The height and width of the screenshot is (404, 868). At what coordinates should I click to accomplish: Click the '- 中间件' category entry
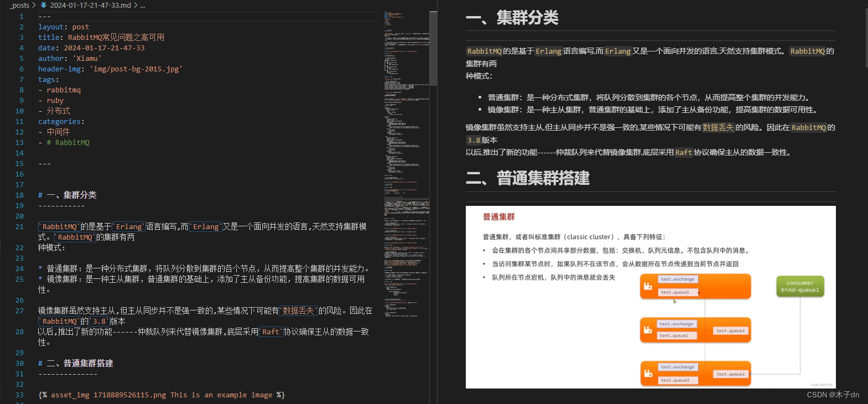pyautogui.click(x=54, y=132)
